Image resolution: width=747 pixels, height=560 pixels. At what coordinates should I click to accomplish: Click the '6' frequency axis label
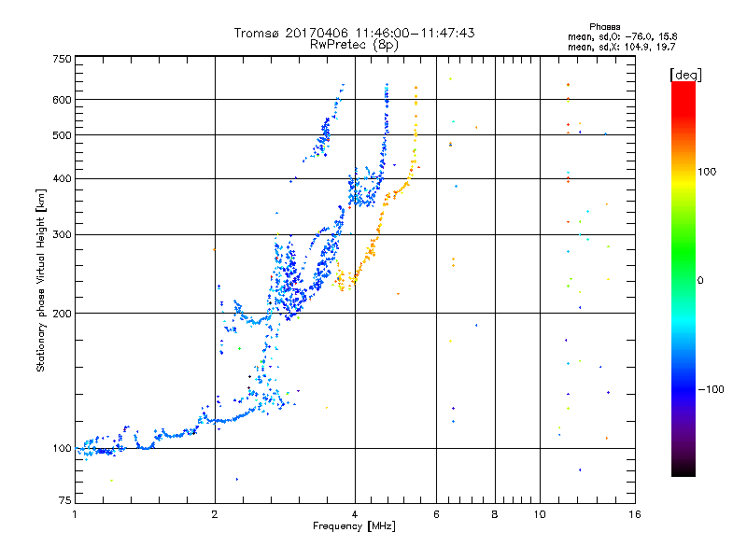(436, 514)
